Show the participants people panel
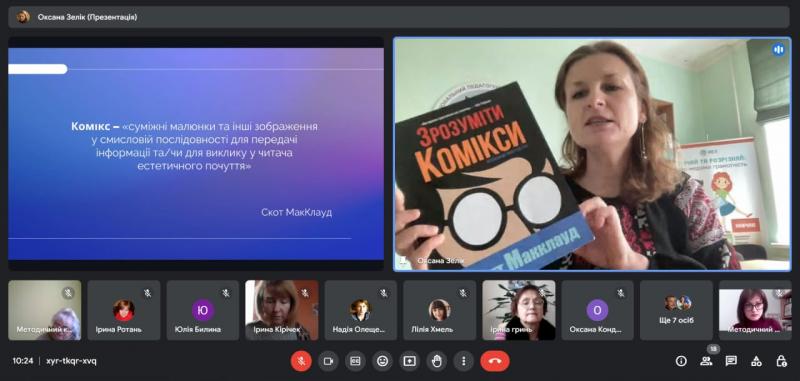 (x=706, y=361)
